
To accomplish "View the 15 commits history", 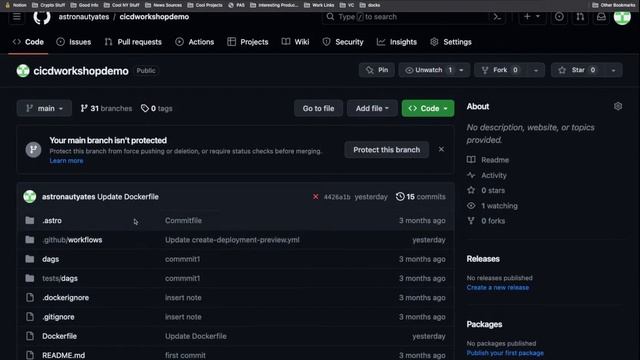I will point(420,197).
